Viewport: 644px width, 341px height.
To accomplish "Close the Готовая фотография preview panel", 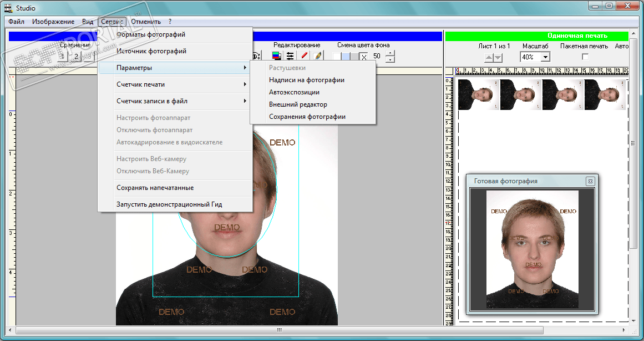I will pos(590,181).
